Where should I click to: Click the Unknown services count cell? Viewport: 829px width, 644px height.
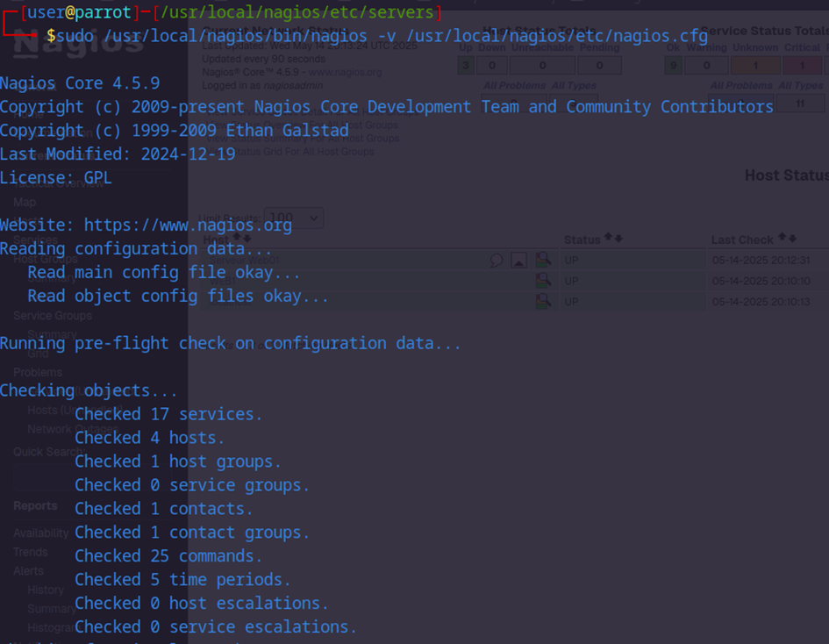pyautogui.click(x=755, y=65)
